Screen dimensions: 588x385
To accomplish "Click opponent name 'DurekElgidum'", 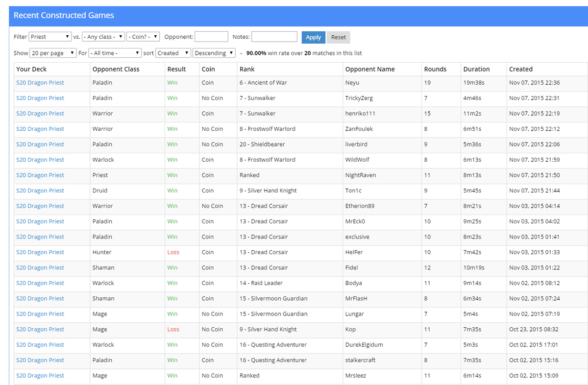I will pos(365,345).
